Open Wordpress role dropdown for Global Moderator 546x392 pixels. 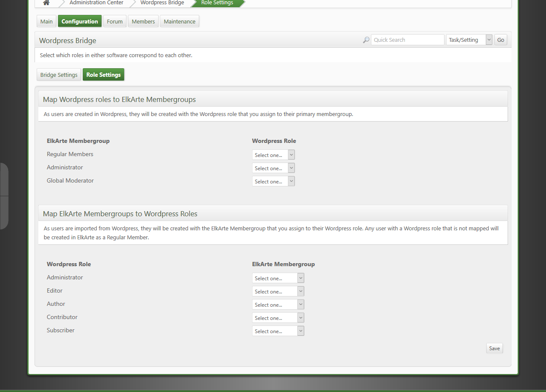pyautogui.click(x=273, y=181)
